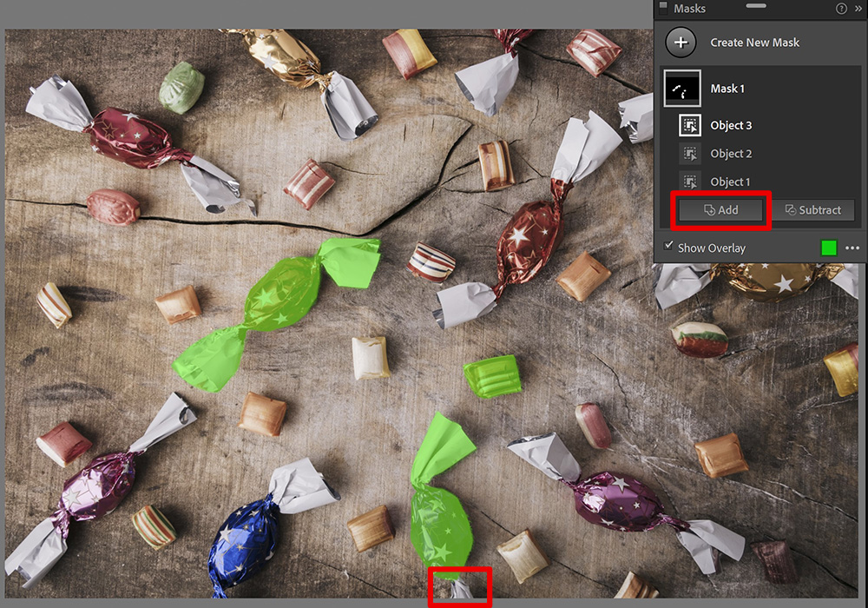Select the Mask 1 thumbnail
This screenshot has width=868, height=608.
click(x=682, y=88)
